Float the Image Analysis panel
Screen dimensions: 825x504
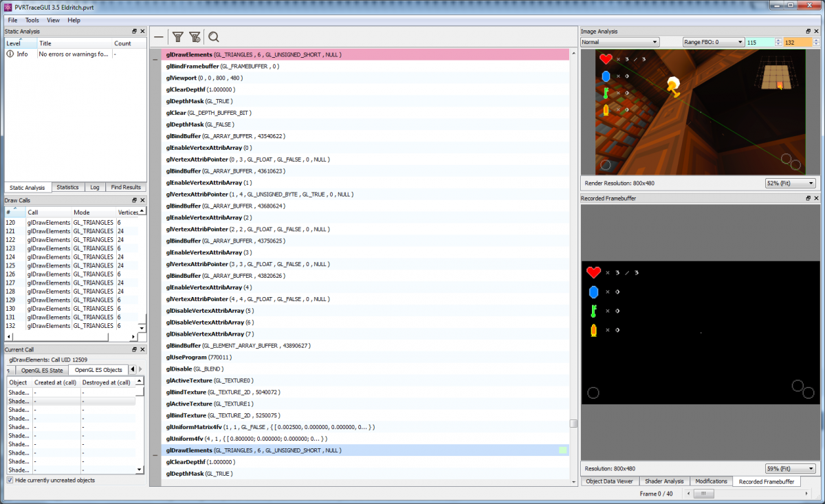808,32
